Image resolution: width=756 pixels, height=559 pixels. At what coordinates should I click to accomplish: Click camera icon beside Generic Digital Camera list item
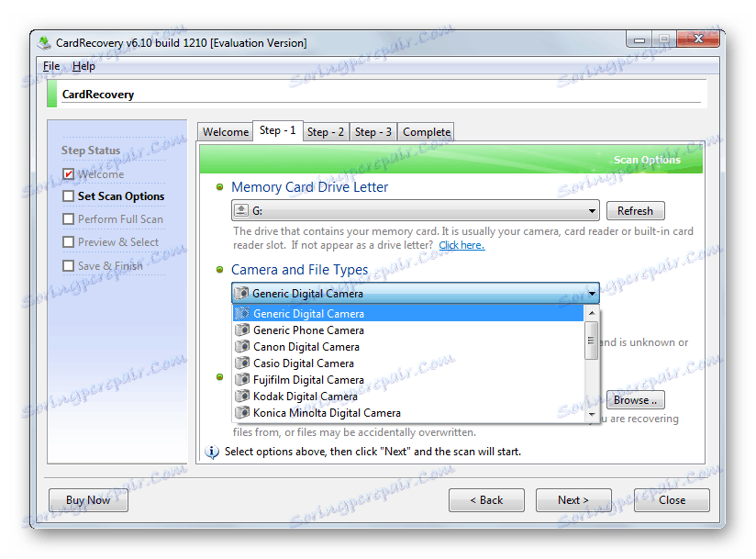[242, 314]
